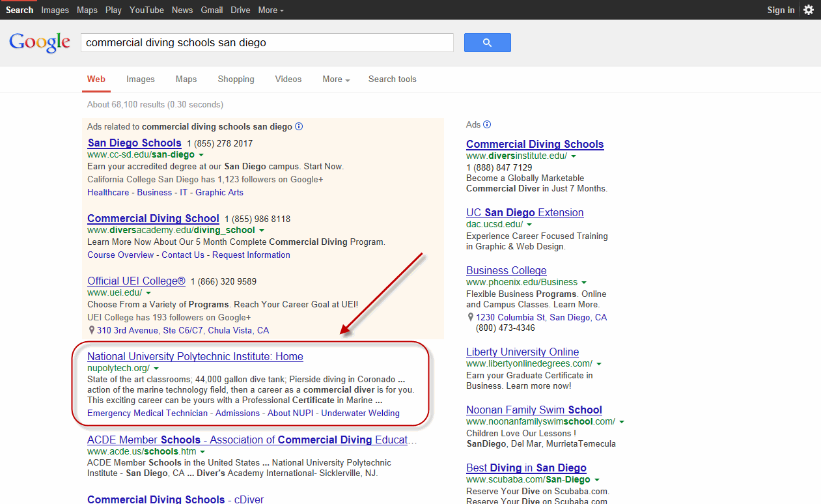The width and height of the screenshot is (821, 504).
Task: Open Search tools options
Action: 392,79
